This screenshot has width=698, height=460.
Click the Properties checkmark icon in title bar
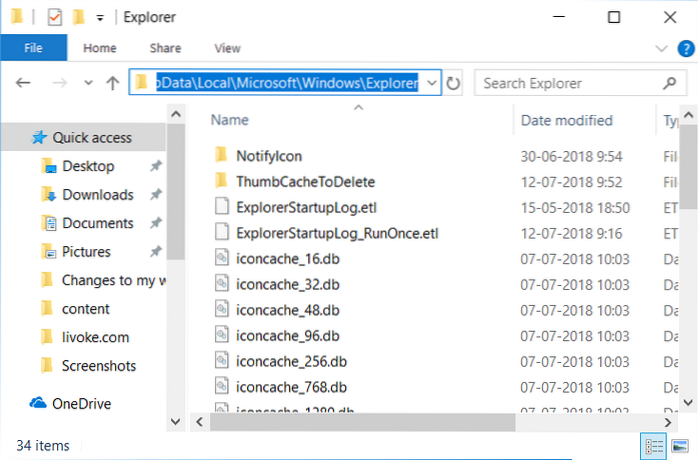(x=55, y=16)
